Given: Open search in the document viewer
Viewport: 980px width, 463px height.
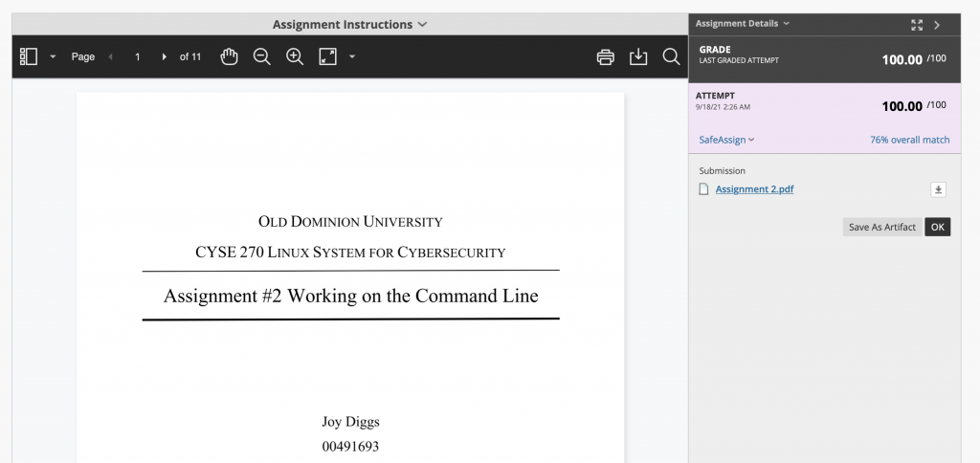Looking at the screenshot, I should point(671,56).
